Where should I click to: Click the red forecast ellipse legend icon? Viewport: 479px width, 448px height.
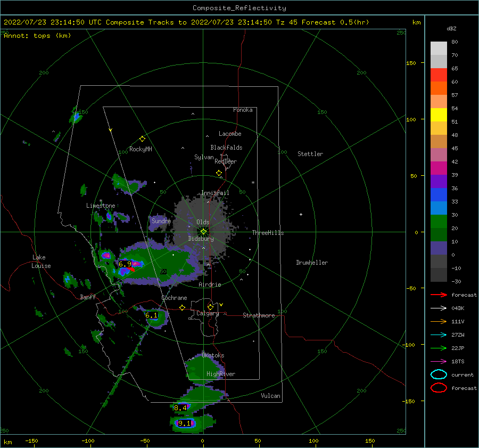point(439,388)
